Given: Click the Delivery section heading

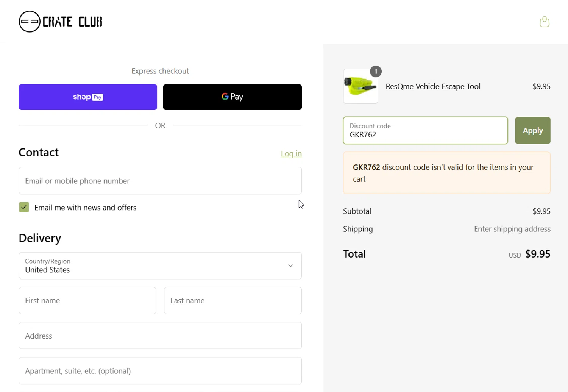Looking at the screenshot, I should tap(40, 238).
